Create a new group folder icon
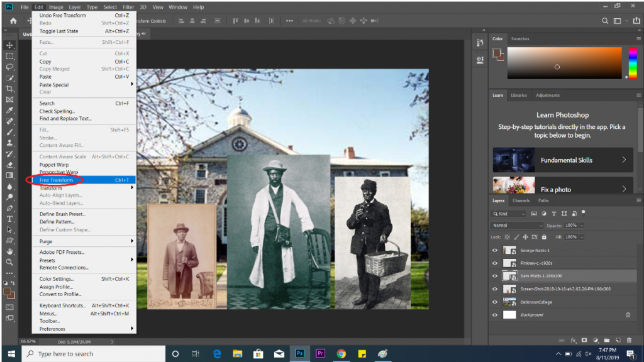The height and width of the screenshot is (362, 644). click(607, 340)
